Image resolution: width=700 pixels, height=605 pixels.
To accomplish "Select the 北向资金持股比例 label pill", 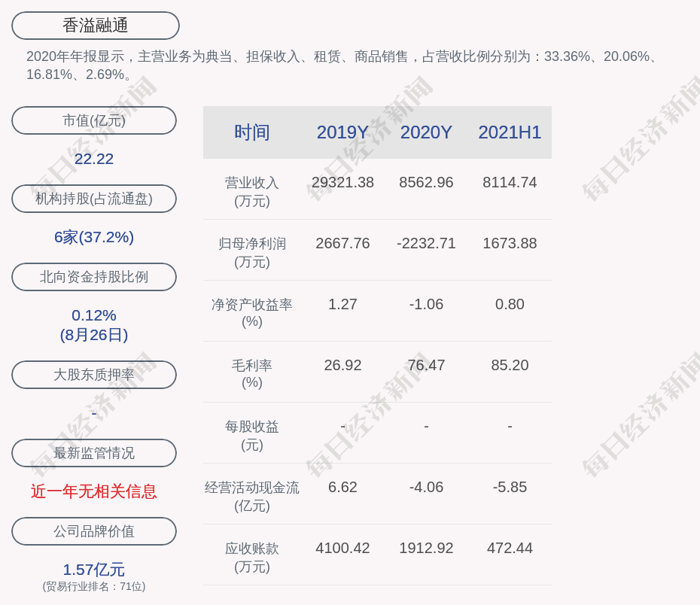I will (94, 277).
